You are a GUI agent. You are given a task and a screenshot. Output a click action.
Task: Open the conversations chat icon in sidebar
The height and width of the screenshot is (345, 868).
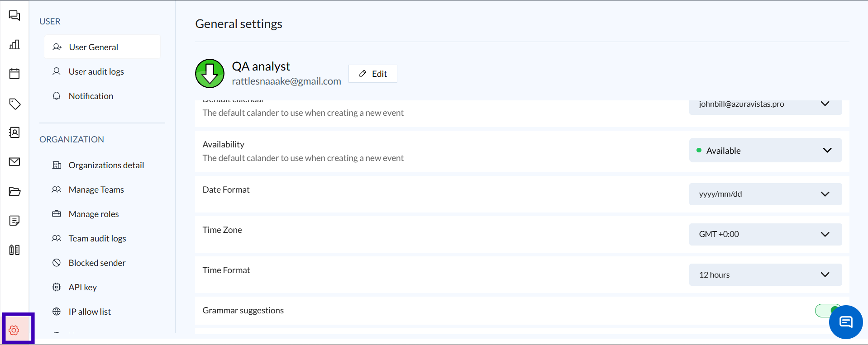(14, 16)
